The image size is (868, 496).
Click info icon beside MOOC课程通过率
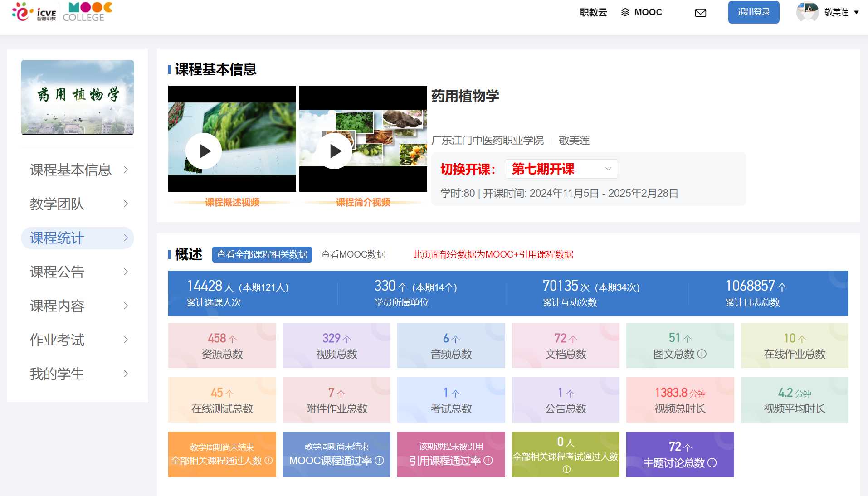pos(380,461)
